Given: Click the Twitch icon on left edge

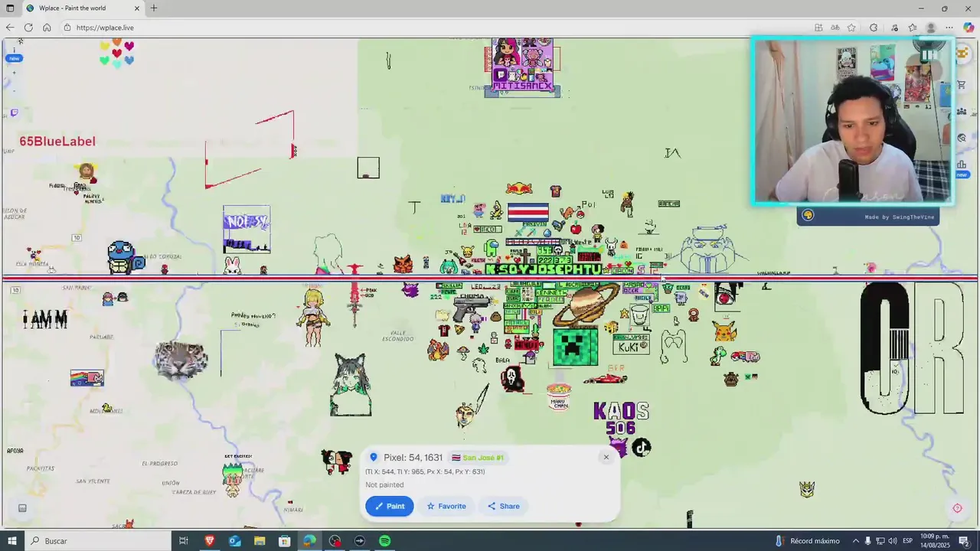Looking at the screenshot, I should [14, 113].
